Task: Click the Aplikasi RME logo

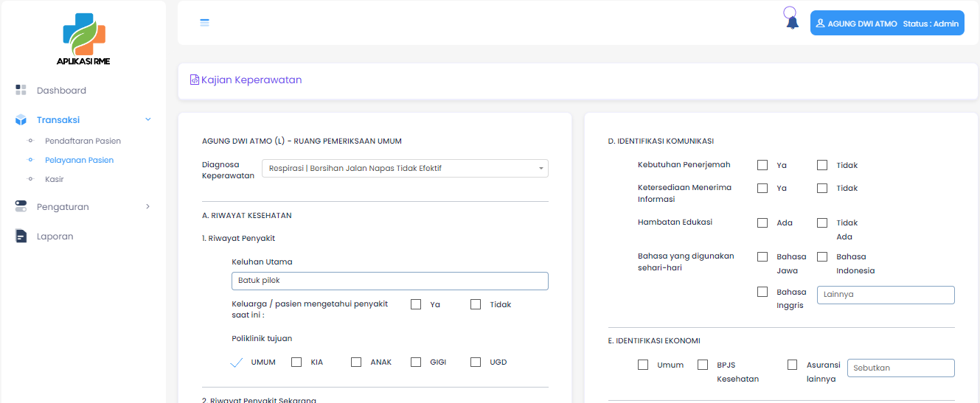Action: [83, 38]
